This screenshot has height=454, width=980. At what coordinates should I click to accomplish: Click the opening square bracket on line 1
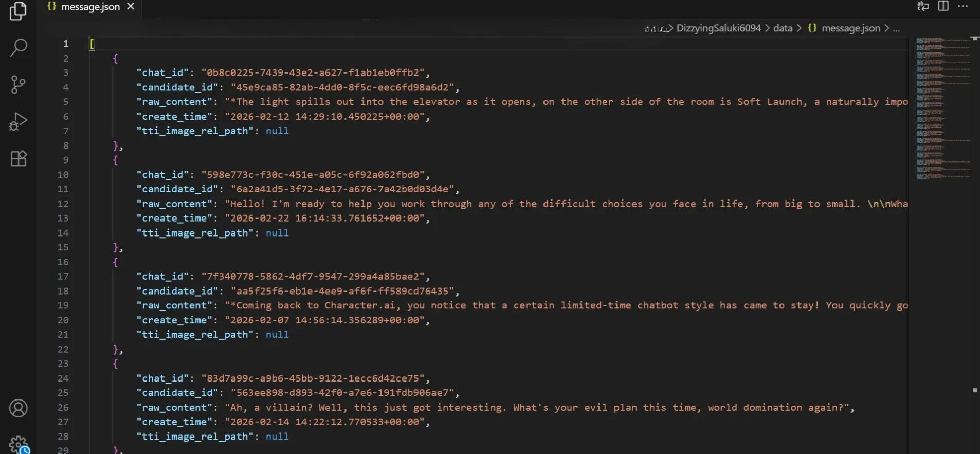92,44
